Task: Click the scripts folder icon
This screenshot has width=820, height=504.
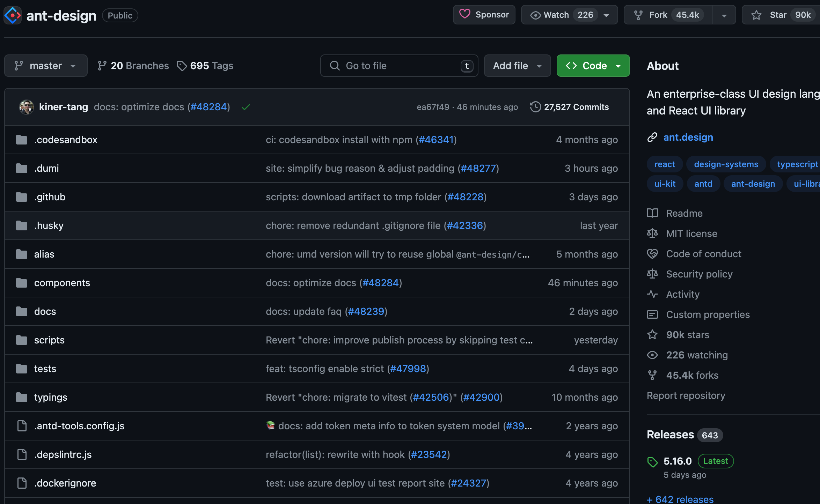Action: [x=22, y=340]
